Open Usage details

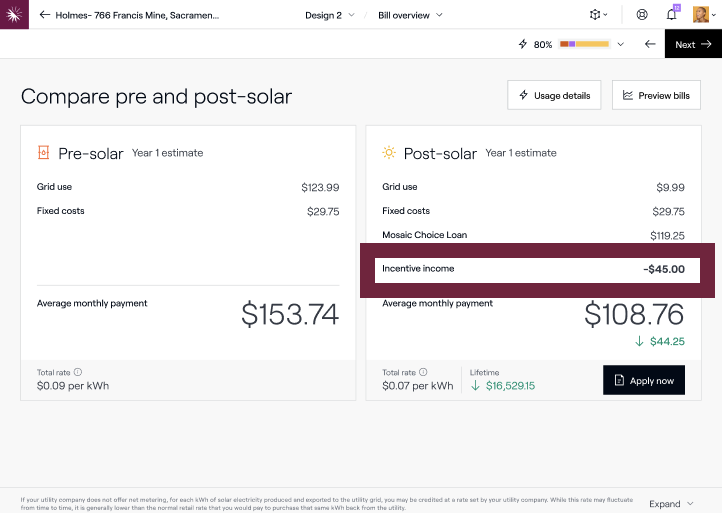click(x=554, y=96)
